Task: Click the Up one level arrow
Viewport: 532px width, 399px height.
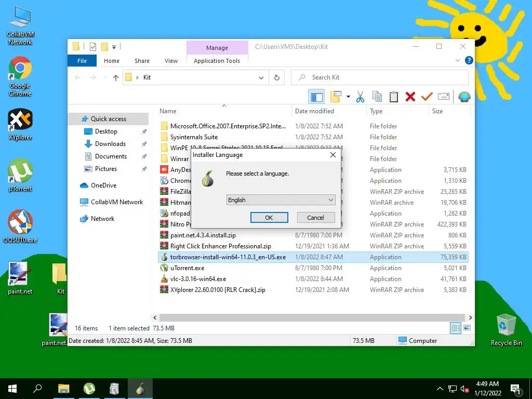Action: 116,78
